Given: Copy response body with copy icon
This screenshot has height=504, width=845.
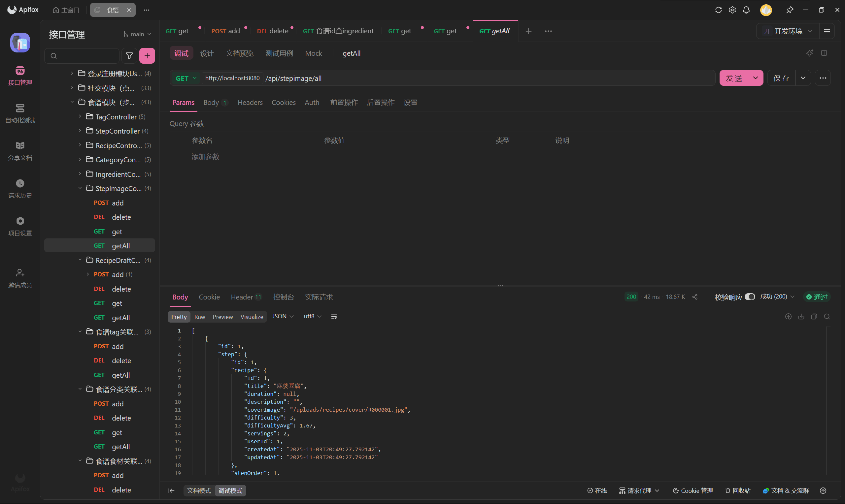Looking at the screenshot, I should (x=814, y=317).
